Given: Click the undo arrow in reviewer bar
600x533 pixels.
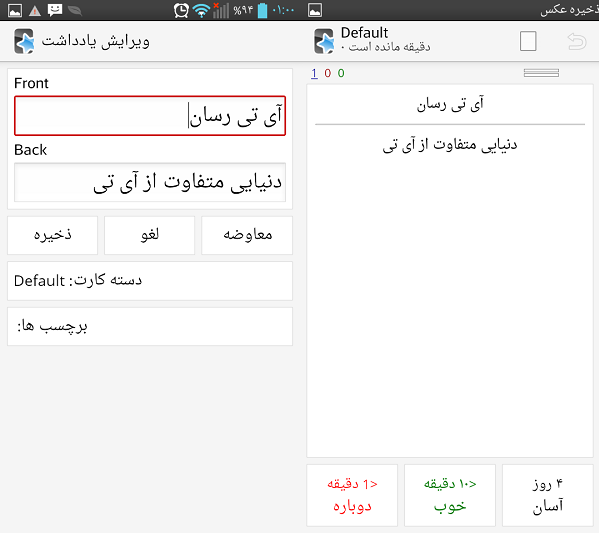Looking at the screenshot, I should pos(577,41).
